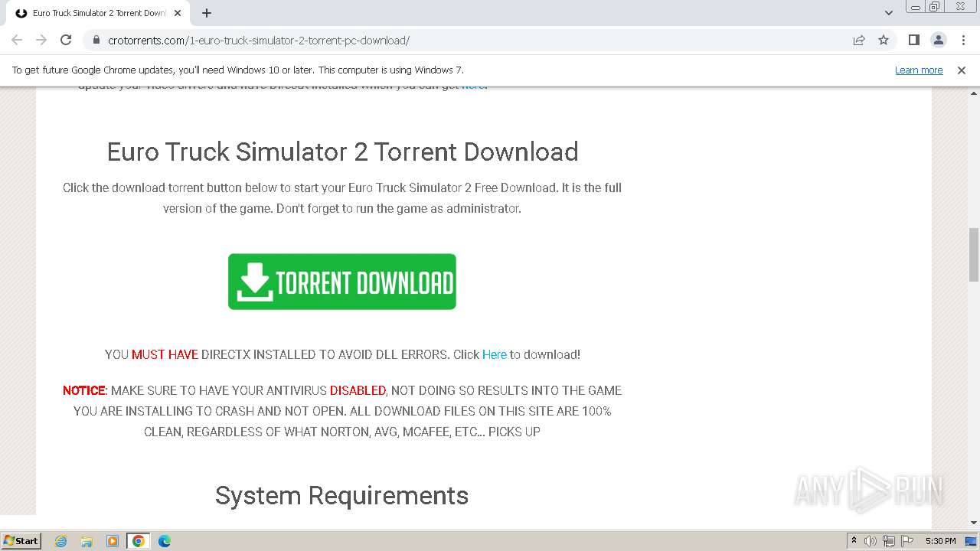The image size is (980, 551).
Task: Click the red 'DISABLED' text
Action: pos(358,390)
